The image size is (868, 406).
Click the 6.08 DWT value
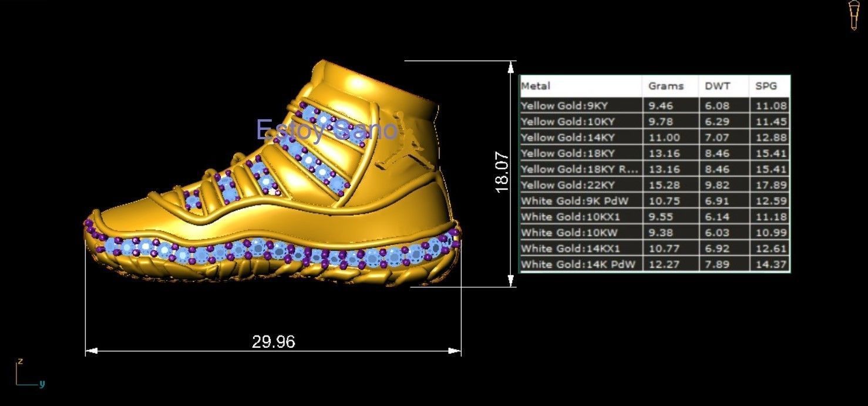click(716, 106)
